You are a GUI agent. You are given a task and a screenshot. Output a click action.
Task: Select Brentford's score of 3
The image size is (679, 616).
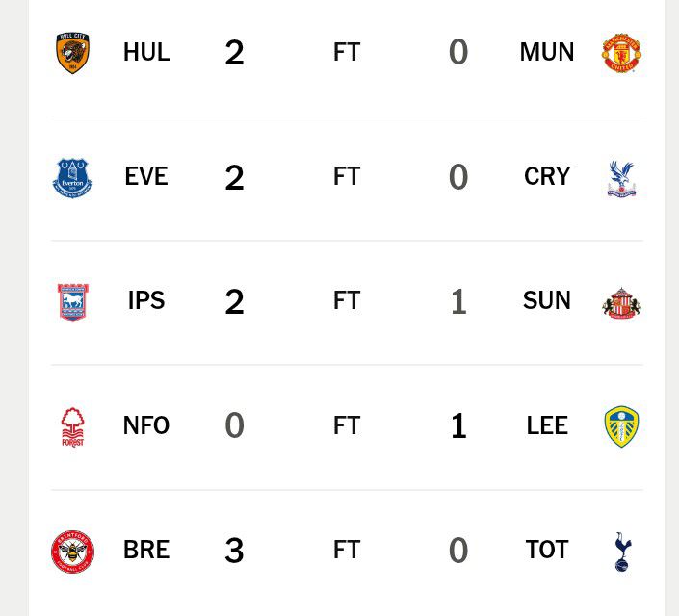234,551
